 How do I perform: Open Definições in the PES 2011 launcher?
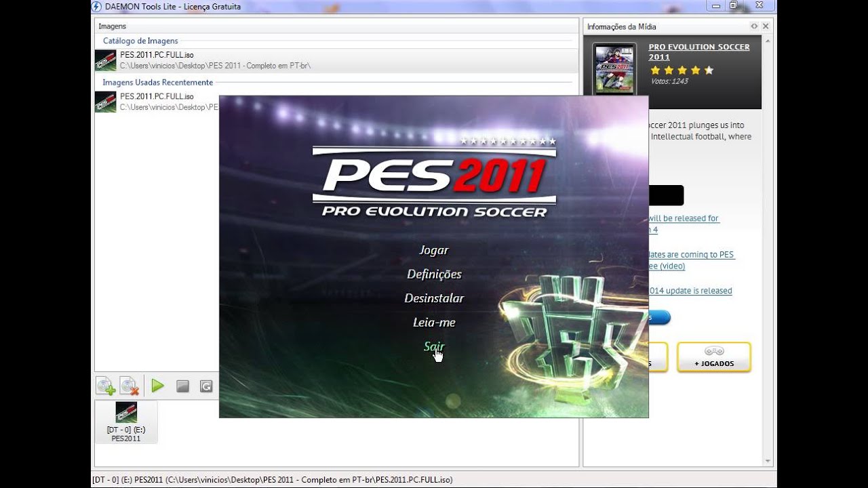pyautogui.click(x=434, y=274)
